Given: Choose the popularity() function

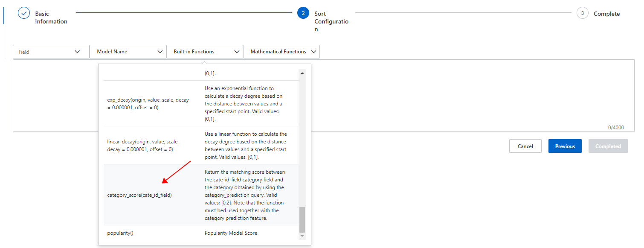Looking at the screenshot, I should (x=120, y=233).
